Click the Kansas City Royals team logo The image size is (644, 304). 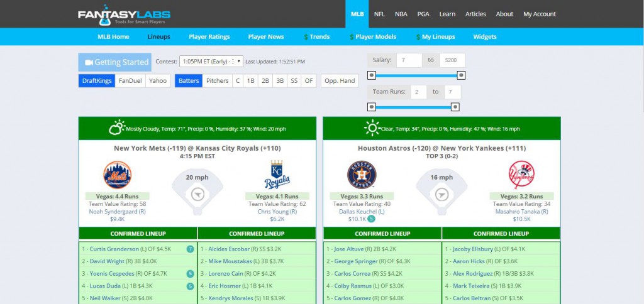[x=277, y=175]
